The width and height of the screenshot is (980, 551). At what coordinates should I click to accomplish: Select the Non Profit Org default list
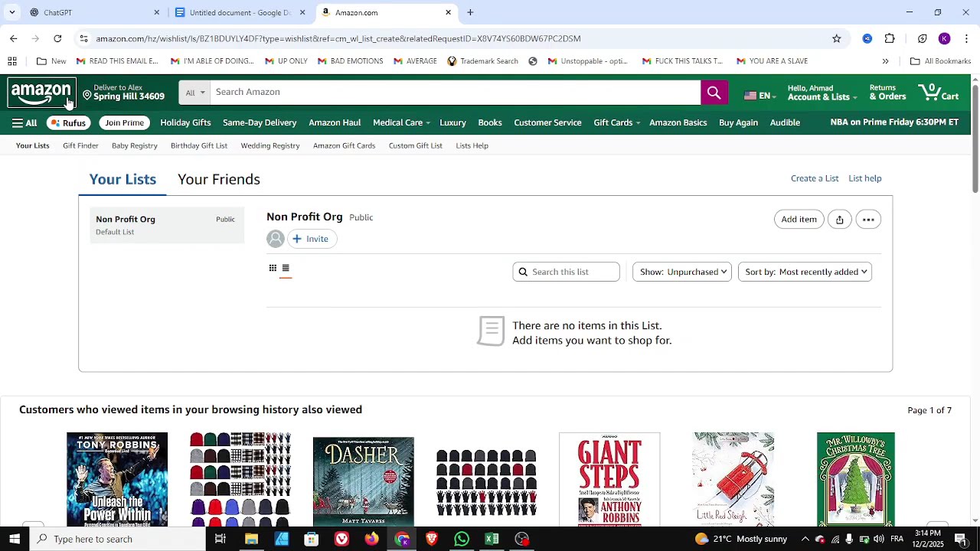click(x=166, y=225)
